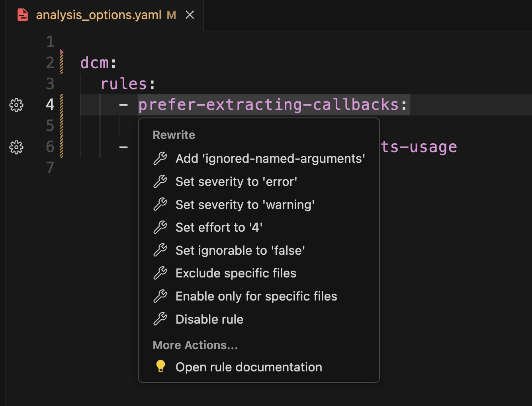Screen dimensions: 532x406
Task: Choose 'Set severity to warning' from the menu
Action: pos(244,205)
